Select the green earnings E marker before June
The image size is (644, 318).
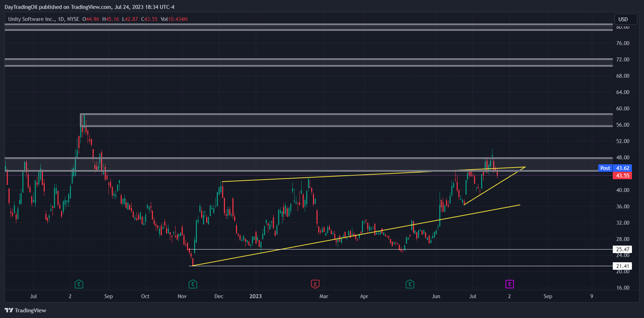(x=410, y=284)
